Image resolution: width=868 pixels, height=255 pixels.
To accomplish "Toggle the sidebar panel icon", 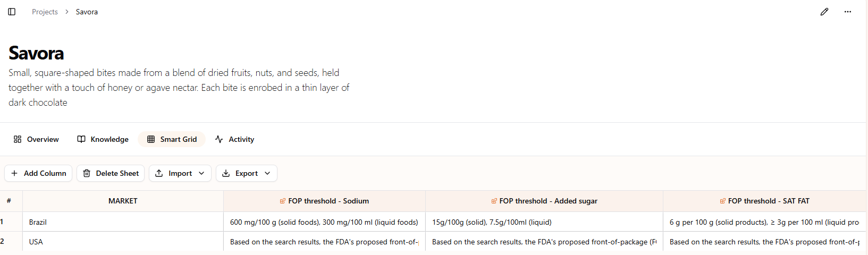I will (x=12, y=12).
